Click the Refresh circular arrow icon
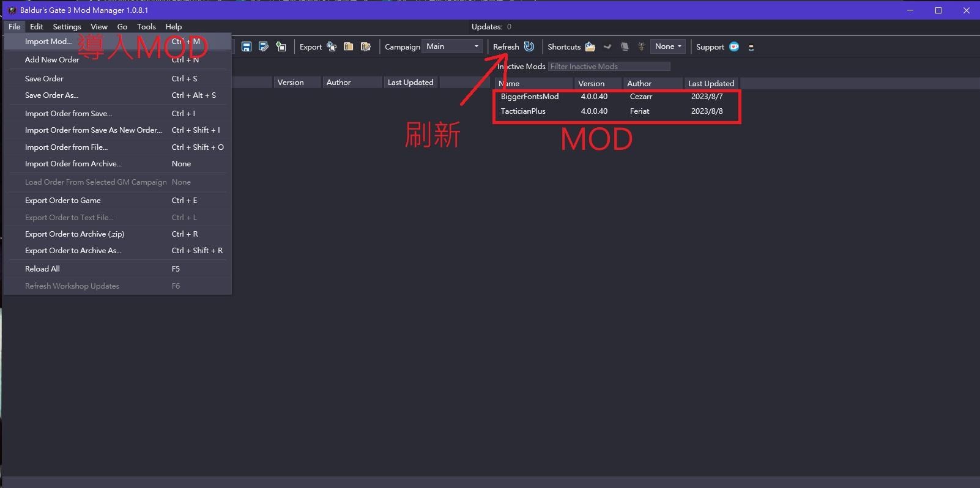This screenshot has height=488, width=980. 529,46
